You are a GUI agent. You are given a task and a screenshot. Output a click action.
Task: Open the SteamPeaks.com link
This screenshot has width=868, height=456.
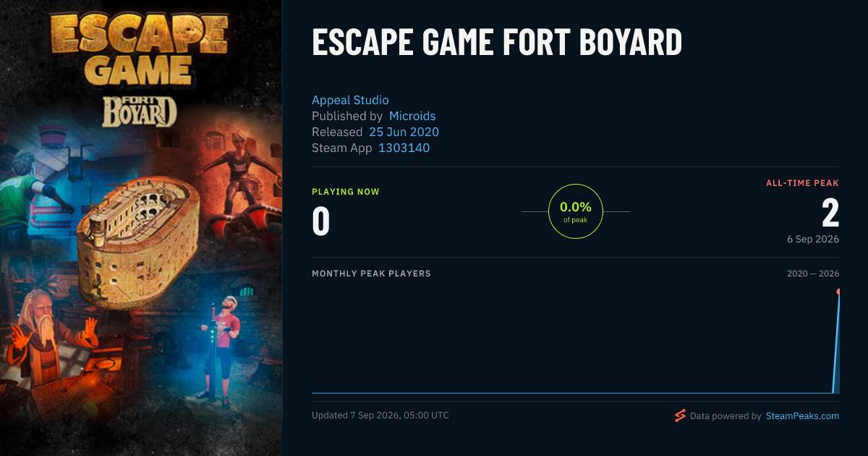pos(802,416)
